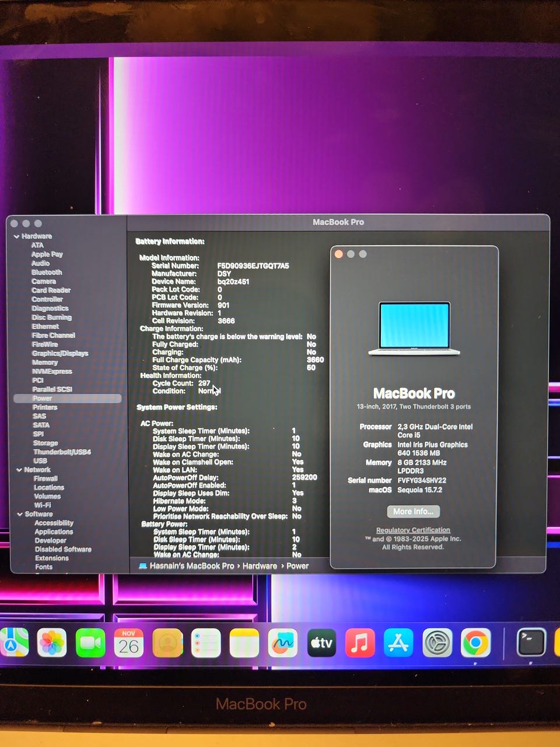Image resolution: width=560 pixels, height=747 pixels.
Task: Launch Google Chrome from the Dock
Action: tap(475, 643)
